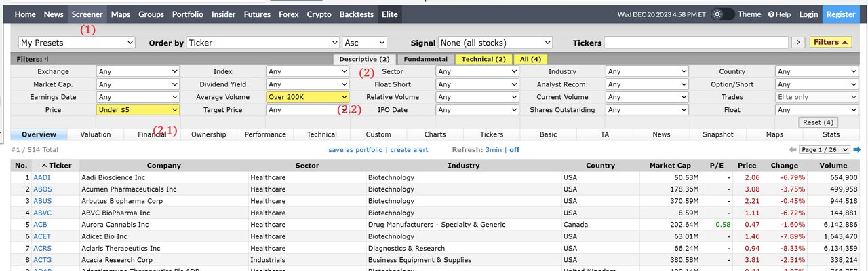Open the Earnings Date filter dropdown
The image size is (868, 271).
tap(138, 97)
